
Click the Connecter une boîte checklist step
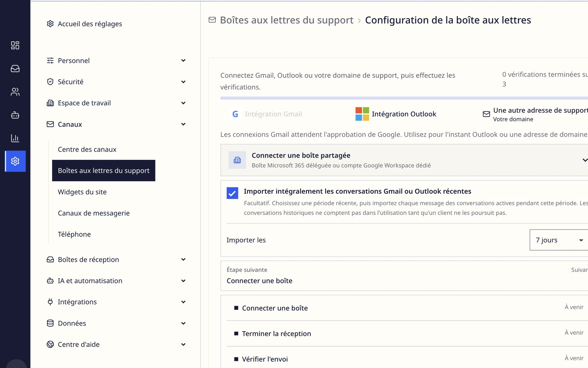point(407,308)
